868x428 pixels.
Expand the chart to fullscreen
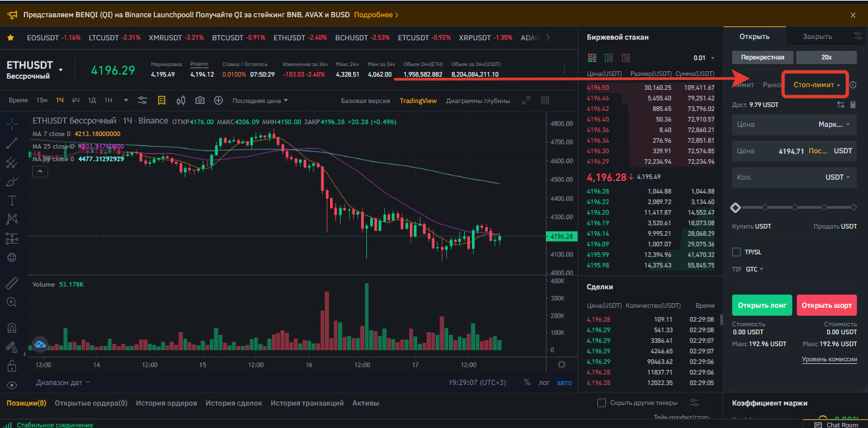point(526,100)
